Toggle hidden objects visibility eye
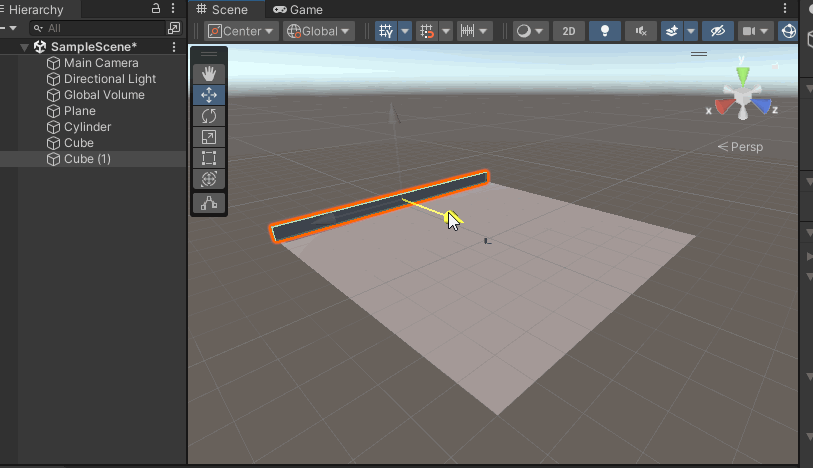This screenshot has height=468, width=813. click(x=718, y=31)
